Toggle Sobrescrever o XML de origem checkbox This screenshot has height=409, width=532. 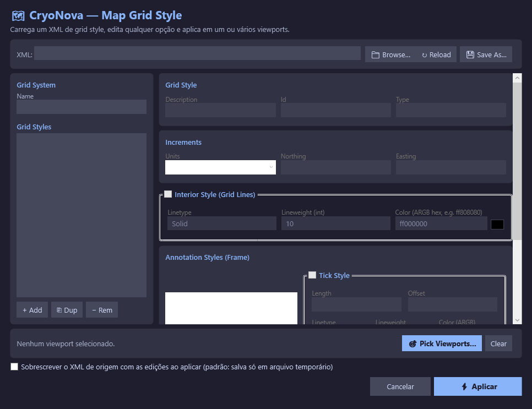click(14, 367)
